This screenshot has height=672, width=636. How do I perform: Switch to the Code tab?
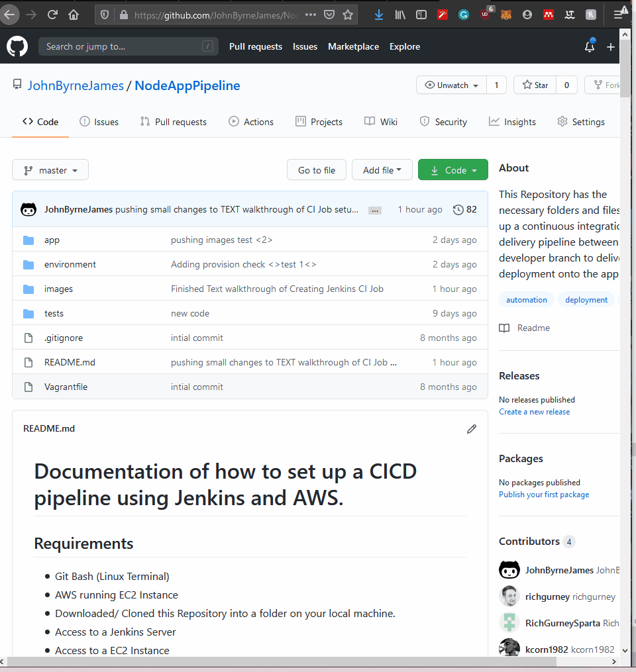[x=40, y=122]
